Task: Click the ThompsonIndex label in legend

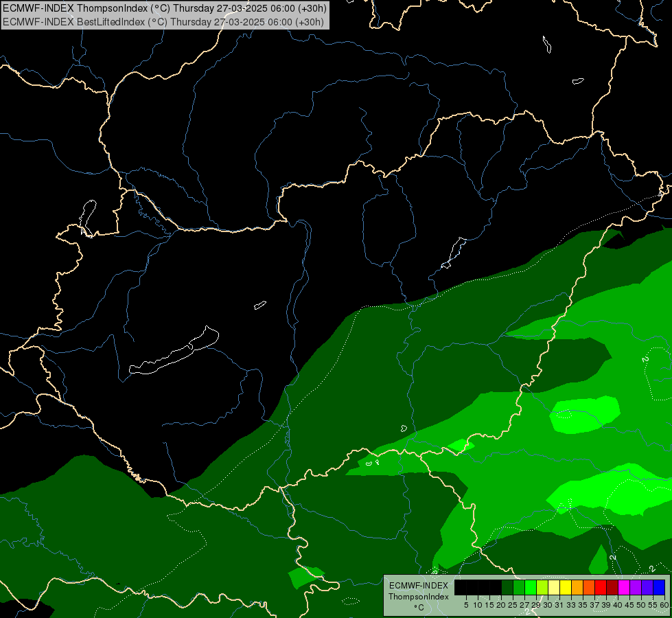Action: (x=419, y=597)
